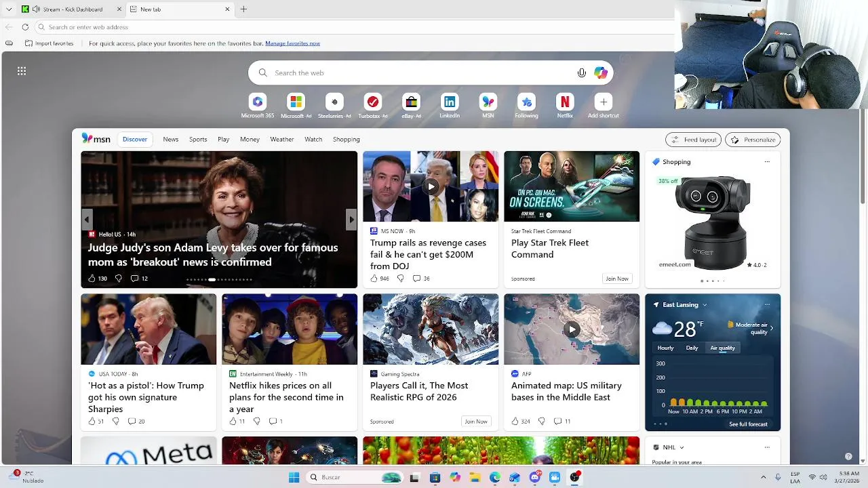Image resolution: width=868 pixels, height=488 pixels.
Task: Open the MSN shortcut tile
Action: click(488, 102)
